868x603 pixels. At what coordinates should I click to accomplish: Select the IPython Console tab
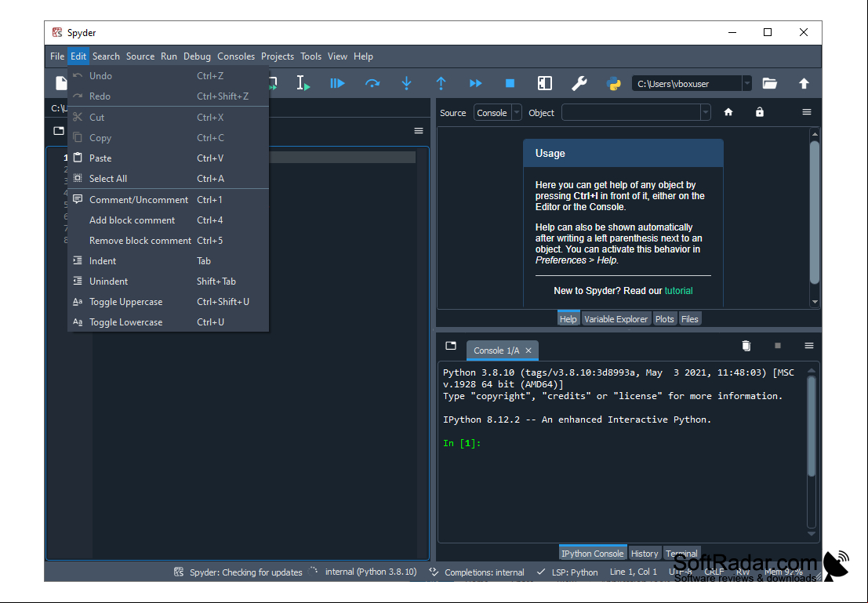592,554
